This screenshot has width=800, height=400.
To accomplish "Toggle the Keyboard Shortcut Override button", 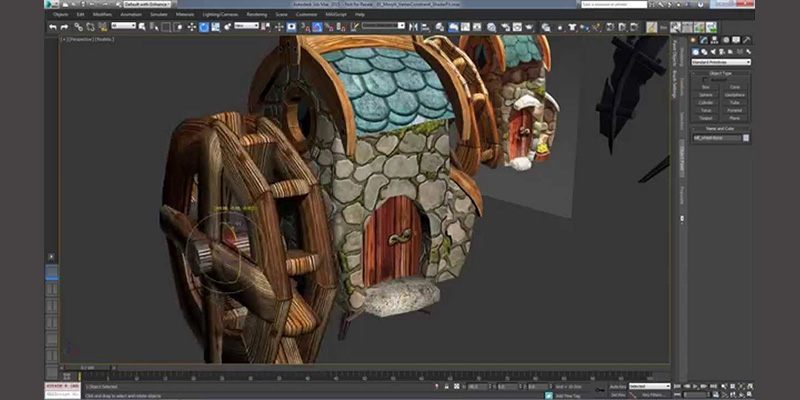I will pos(291,27).
